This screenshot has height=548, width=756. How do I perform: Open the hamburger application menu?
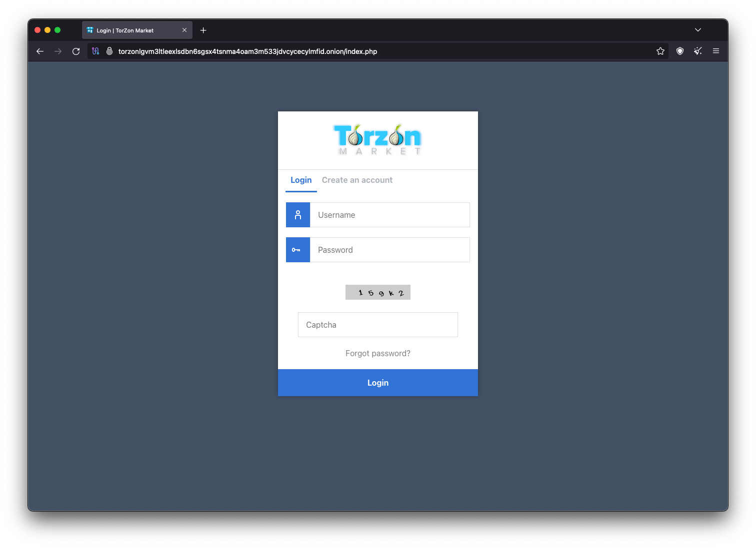716,51
